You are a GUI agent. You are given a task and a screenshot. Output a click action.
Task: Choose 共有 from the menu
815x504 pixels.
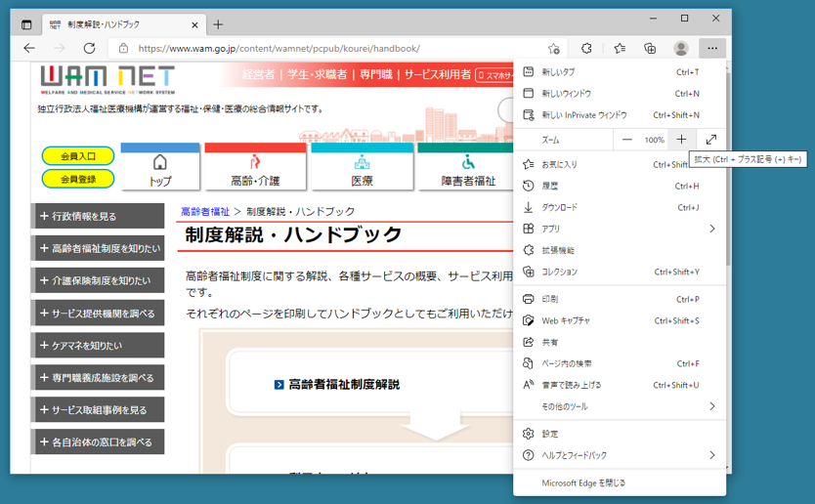click(619, 342)
